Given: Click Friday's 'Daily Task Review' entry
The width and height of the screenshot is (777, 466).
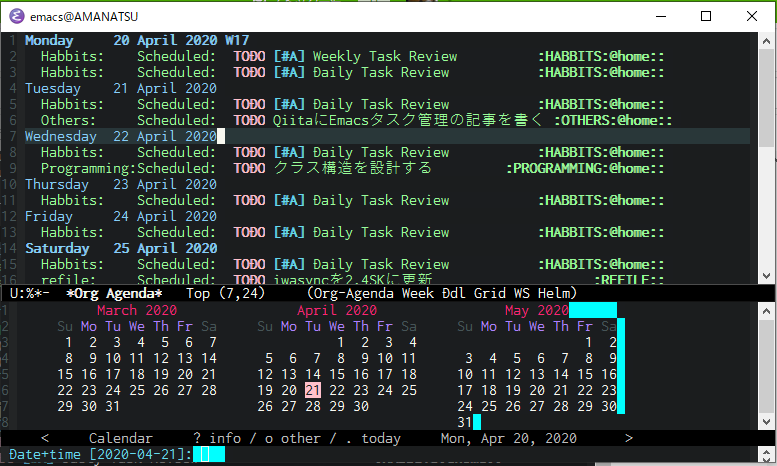Looking at the screenshot, I should [x=381, y=232].
